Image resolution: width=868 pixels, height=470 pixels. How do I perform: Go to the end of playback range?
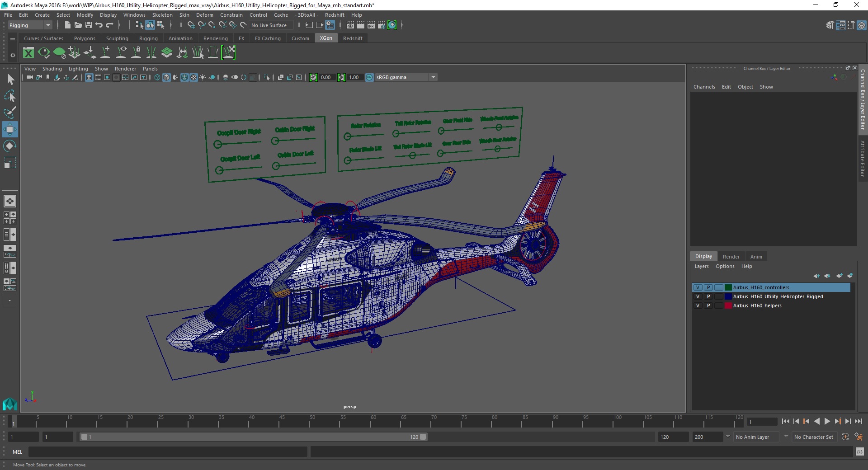click(x=858, y=421)
